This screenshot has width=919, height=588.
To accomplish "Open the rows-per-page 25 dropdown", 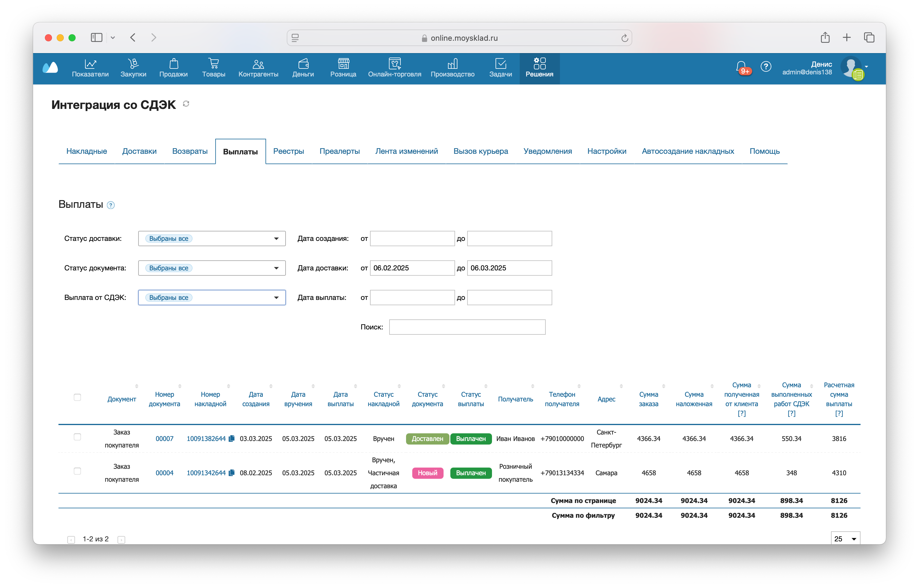I will point(845,539).
